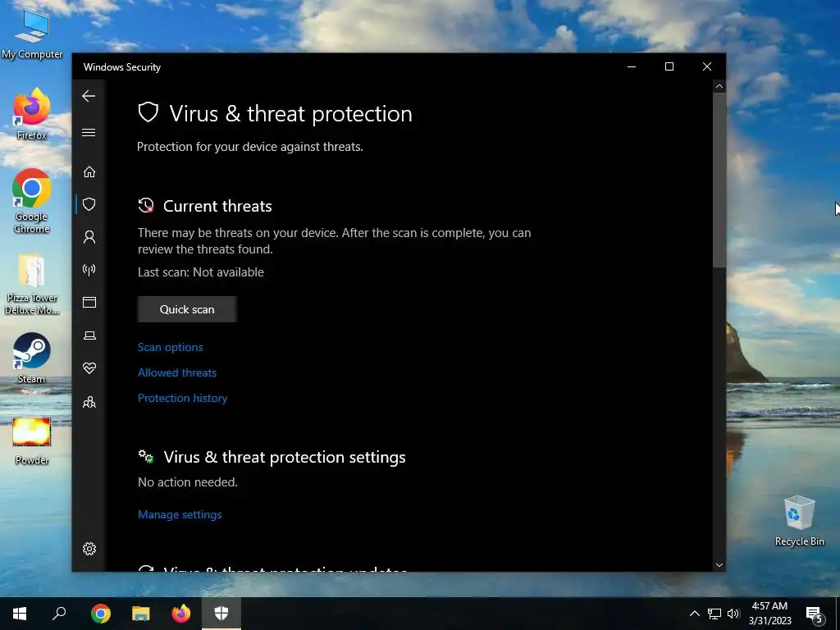This screenshot has width=840, height=630.
Task: Click the vertical scrollbar thumb
Action: tap(719, 180)
